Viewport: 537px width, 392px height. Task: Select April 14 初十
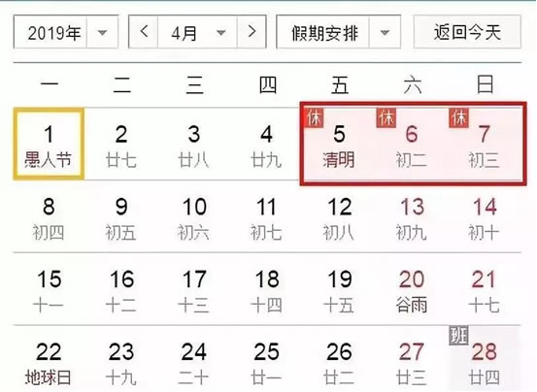(x=485, y=218)
